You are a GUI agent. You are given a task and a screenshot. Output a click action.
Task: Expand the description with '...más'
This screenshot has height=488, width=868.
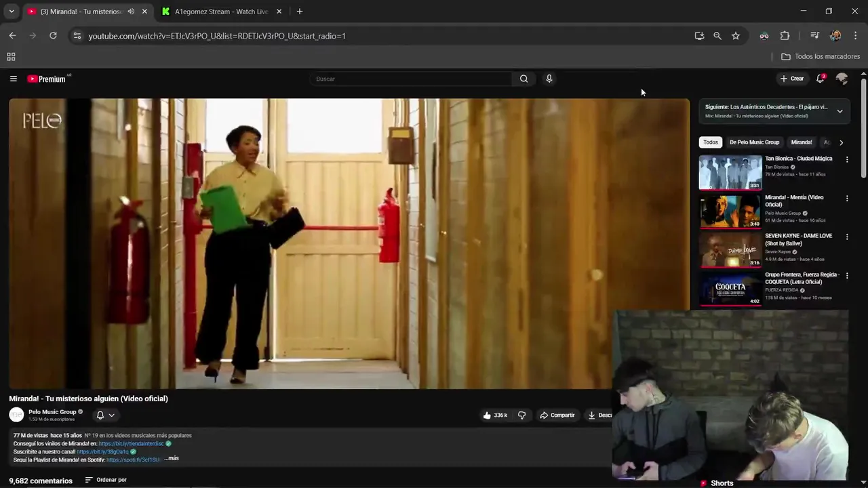(x=172, y=459)
